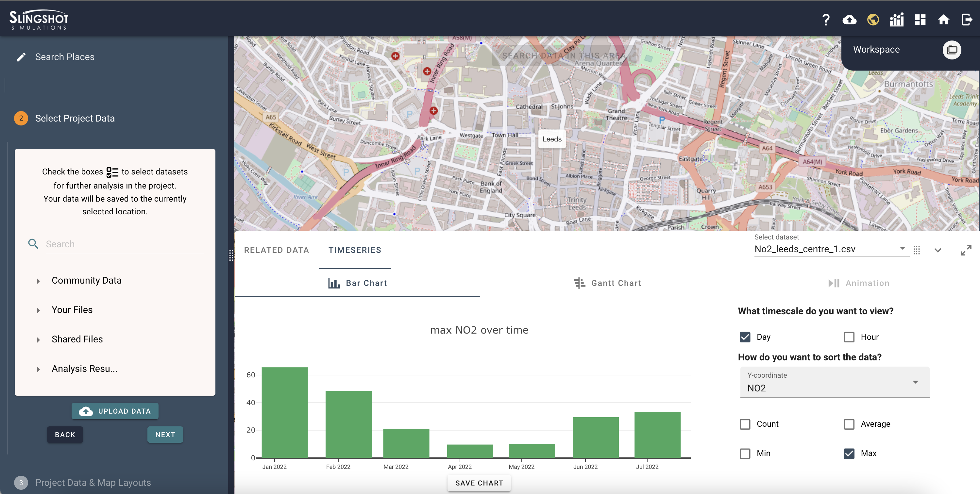The image size is (980, 494).
Task: Click the cloud upload icon in header
Action: click(x=849, y=19)
